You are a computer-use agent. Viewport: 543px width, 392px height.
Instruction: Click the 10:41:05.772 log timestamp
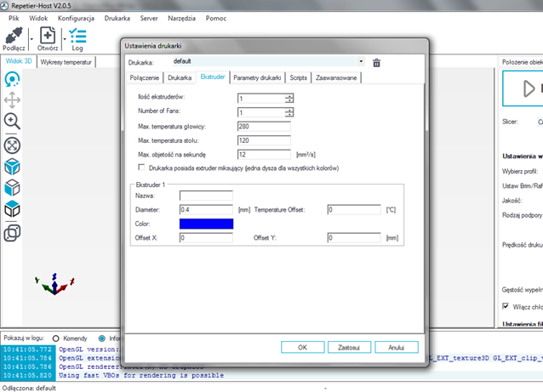(27, 349)
